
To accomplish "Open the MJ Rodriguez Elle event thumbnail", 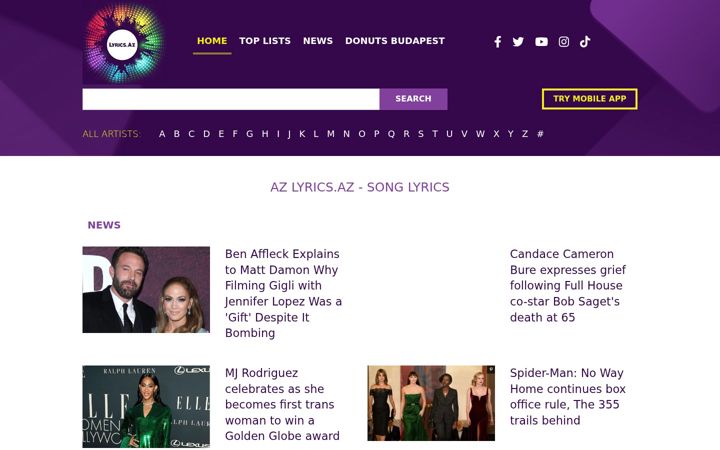I will pyautogui.click(x=146, y=406).
